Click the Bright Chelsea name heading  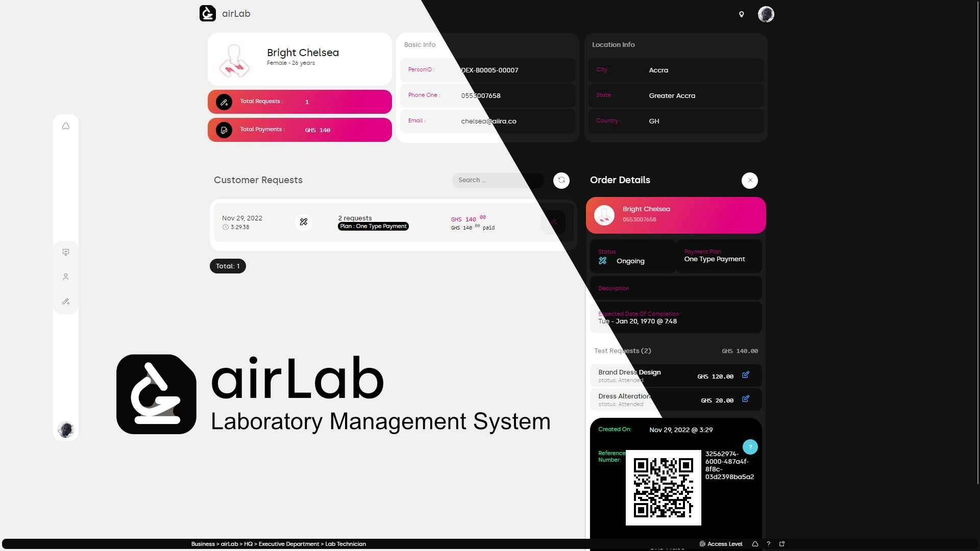pyautogui.click(x=303, y=53)
